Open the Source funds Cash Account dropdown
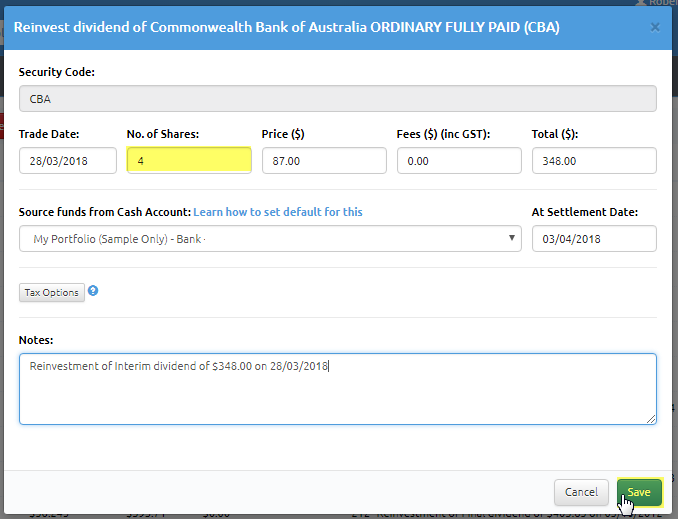Viewport: 678px width, 519px height. tap(270, 239)
